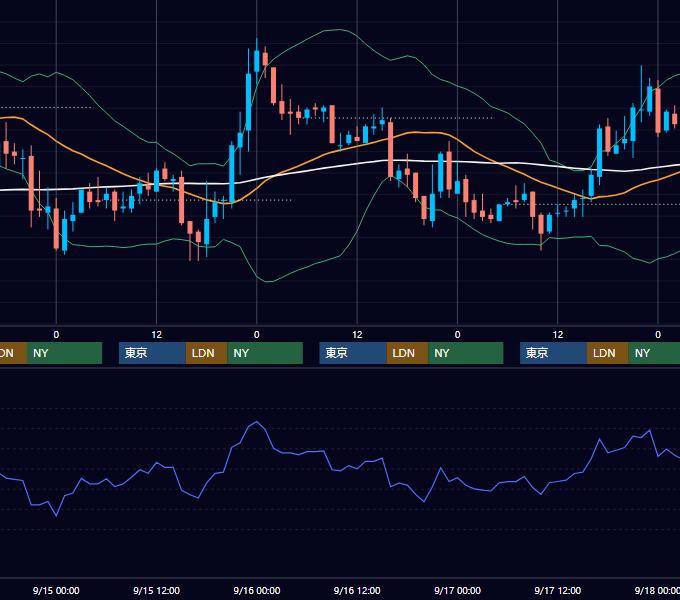This screenshot has width=680, height=600.
Task: Click the hour label 12 above 9/16 12:00
Action: [357, 335]
